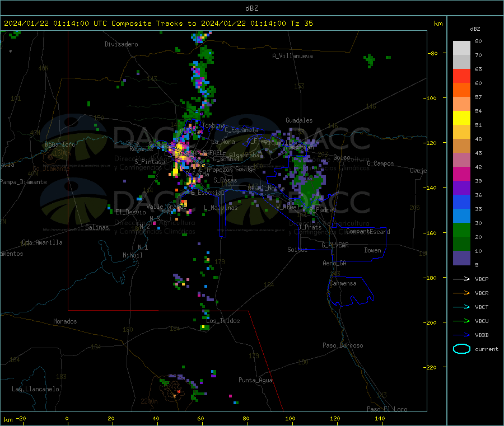Click the Tropezon location label
This screenshot has width=504, height=426.
pos(219,170)
